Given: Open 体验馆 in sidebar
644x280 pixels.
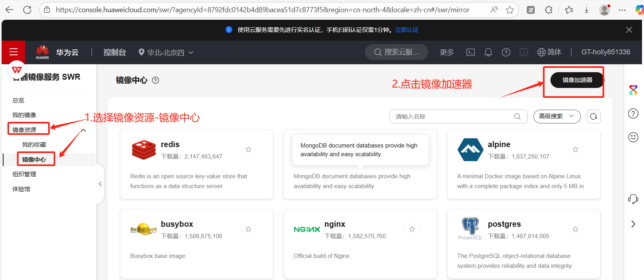Looking at the screenshot, I should (x=21, y=189).
